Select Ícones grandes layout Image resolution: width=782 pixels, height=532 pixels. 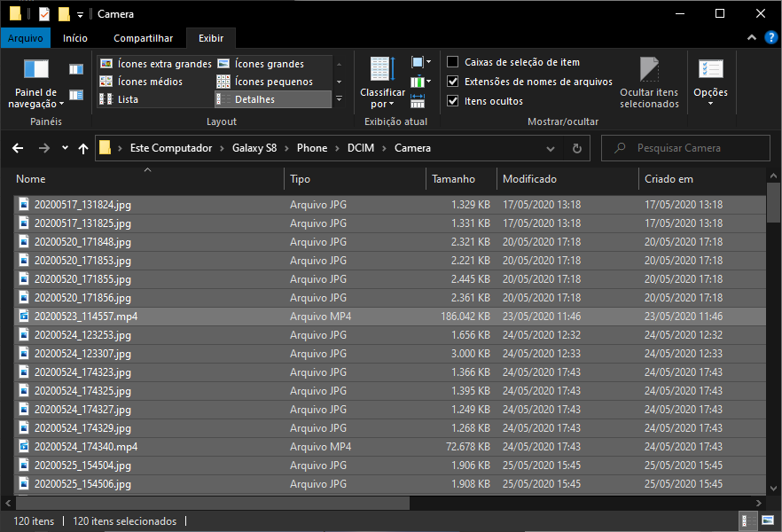[x=262, y=64]
